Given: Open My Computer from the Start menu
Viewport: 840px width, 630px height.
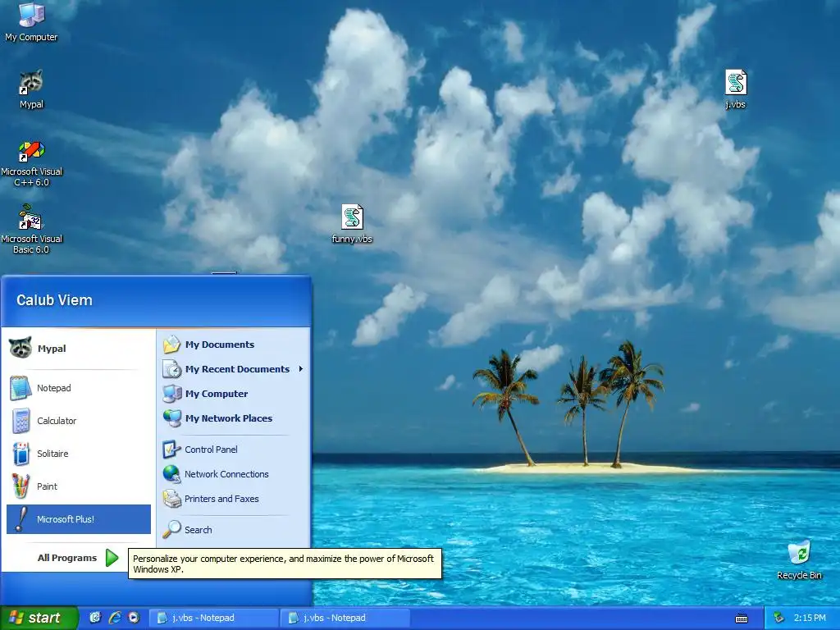Looking at the screenshot, I should [234, 394].
